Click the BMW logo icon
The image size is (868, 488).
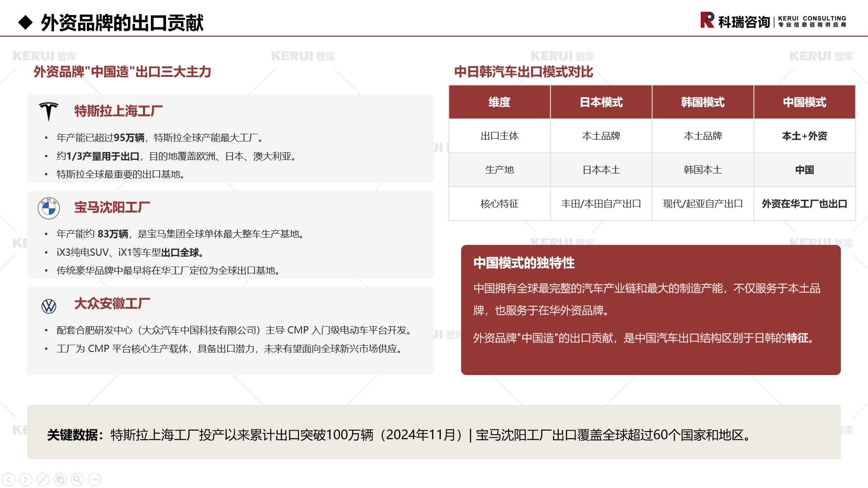click(49, 208)
